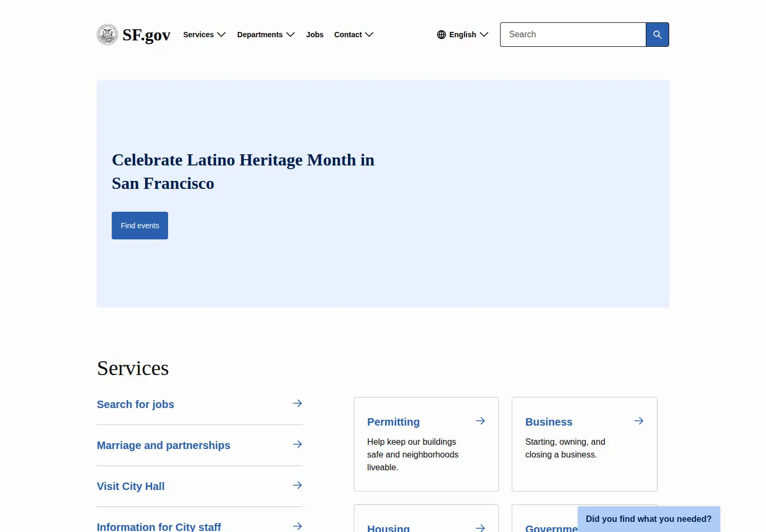This screenshot has width=766, height=532.
Task: Click the globe language icon
Action: (x=442, y=35)
